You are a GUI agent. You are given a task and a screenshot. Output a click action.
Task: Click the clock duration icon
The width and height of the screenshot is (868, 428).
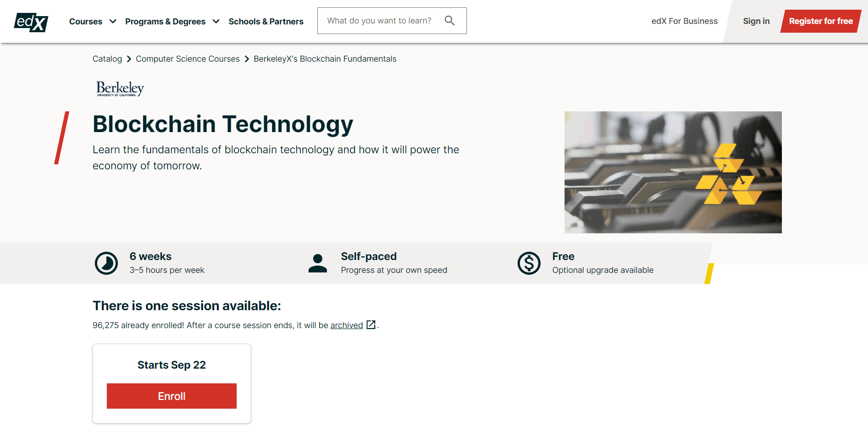point(106,263)
